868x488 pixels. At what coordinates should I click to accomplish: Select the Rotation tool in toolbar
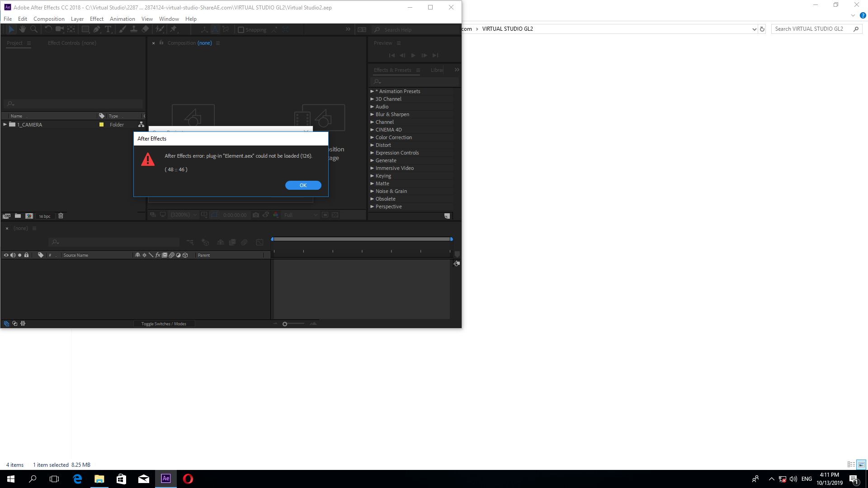[47, 29]
